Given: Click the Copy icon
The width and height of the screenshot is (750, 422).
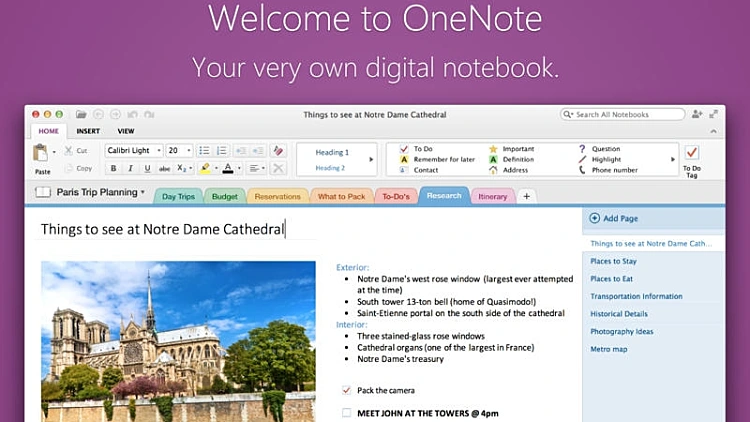Looking at the screenshot, I should (69, 168).
